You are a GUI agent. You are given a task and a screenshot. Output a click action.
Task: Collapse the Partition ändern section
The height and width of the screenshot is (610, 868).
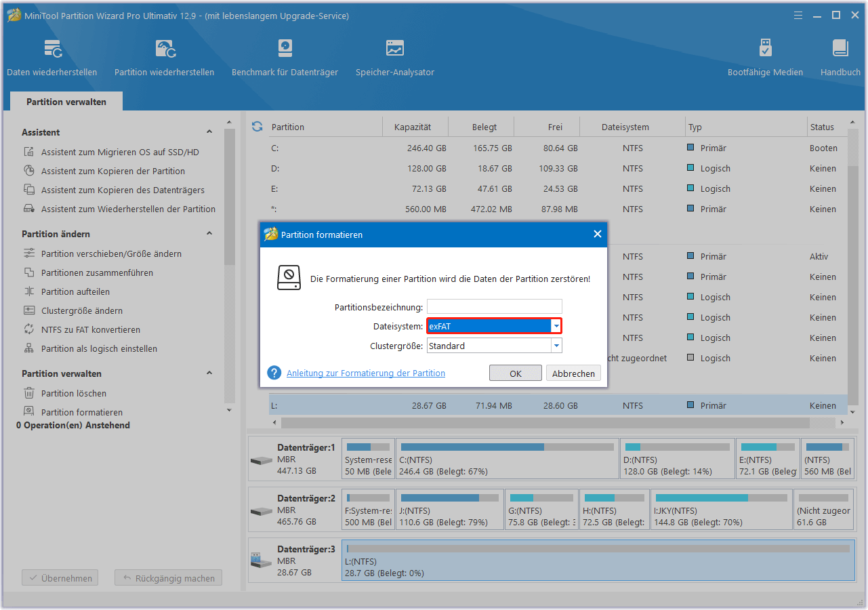pos(209,234)
